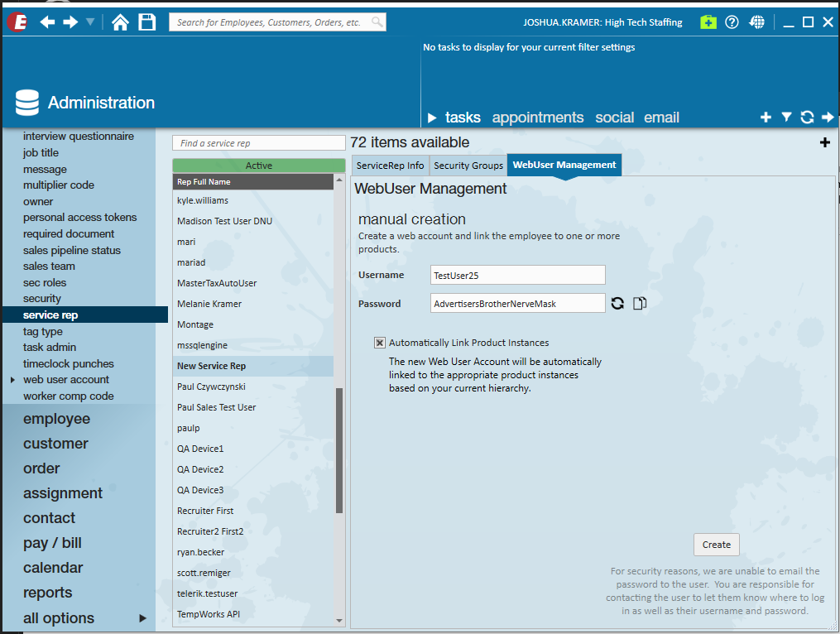Select TempWorks API row

click(x=253, y=614)
